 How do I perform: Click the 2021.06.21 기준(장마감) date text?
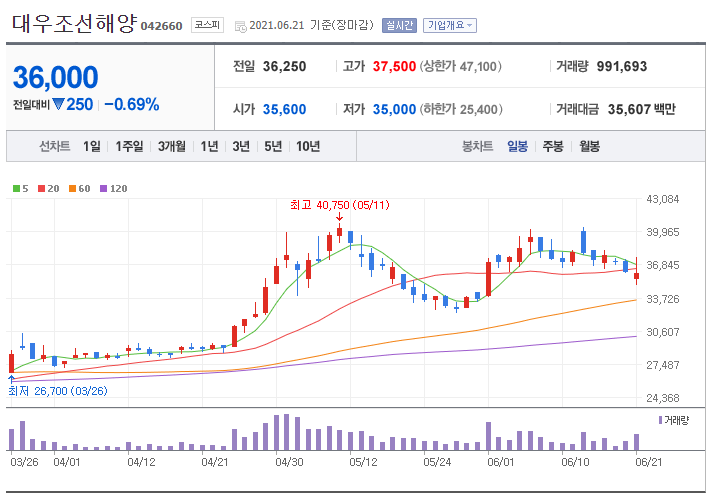(x=312, y=25)
